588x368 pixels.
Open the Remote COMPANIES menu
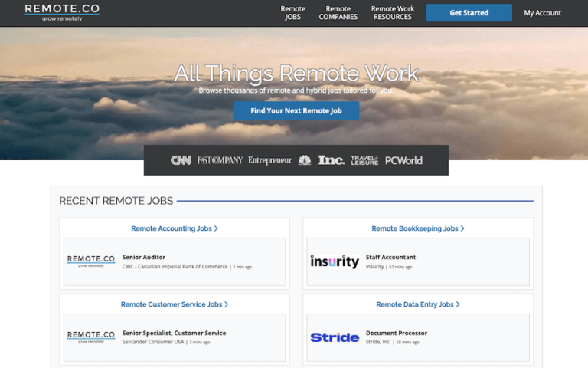(338, 13)
